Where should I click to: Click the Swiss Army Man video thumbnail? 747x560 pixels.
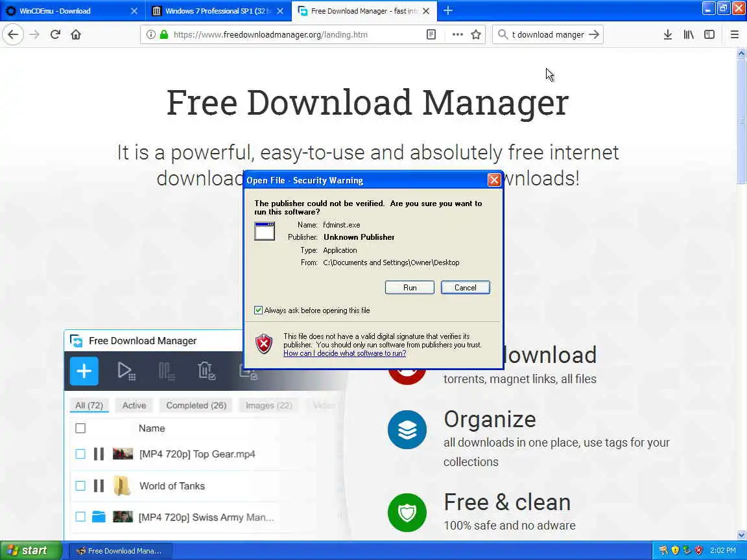(123, 517)
